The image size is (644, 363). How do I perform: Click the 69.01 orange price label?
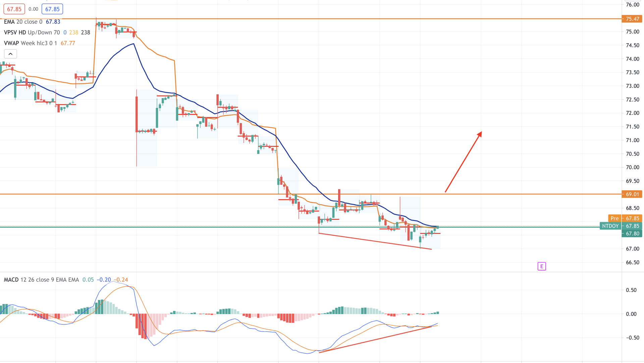coord(632,194)
